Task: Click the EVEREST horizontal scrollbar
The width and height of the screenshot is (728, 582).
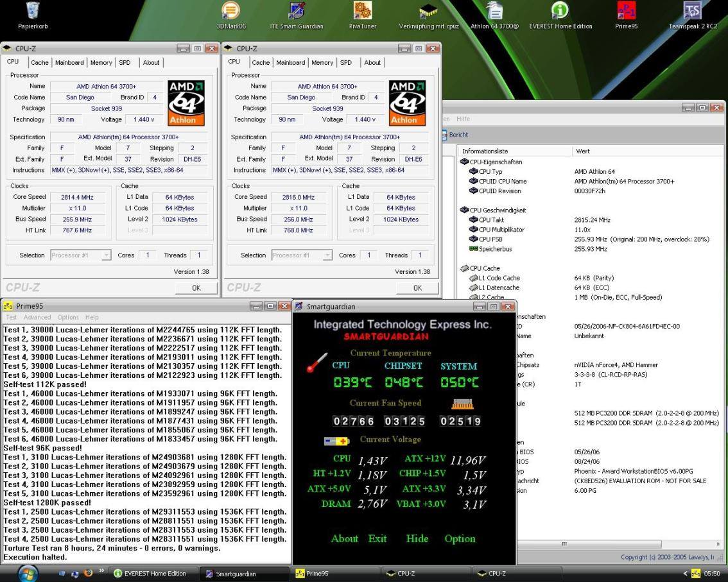Action: pyautogui.click(x=588, y=543)
